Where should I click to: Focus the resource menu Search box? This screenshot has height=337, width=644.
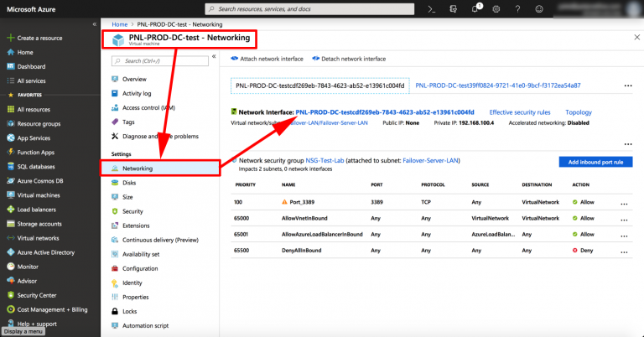click(160, 60)
